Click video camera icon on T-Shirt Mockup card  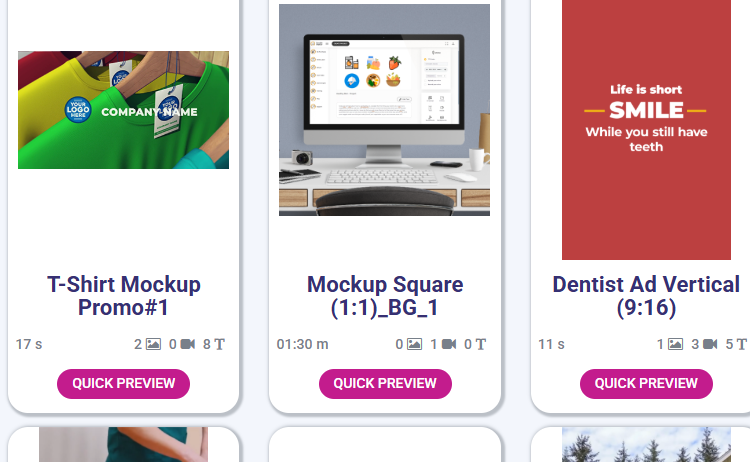[188, 344]
